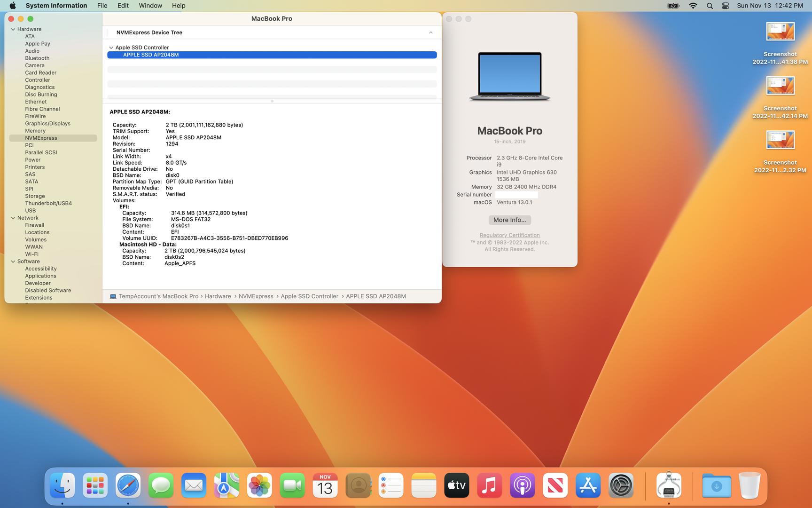Open the Regulatory Certification link
Screen dimensions: 812x508
coord(509,235)
